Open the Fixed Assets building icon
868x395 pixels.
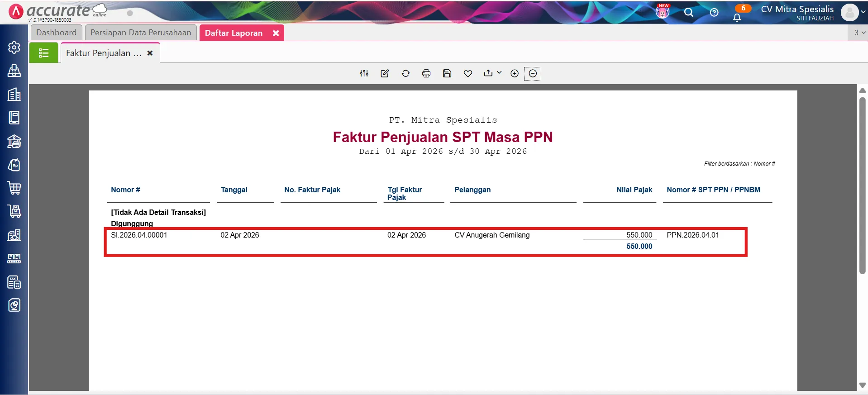pyautogui.click(x=14, y=235)
